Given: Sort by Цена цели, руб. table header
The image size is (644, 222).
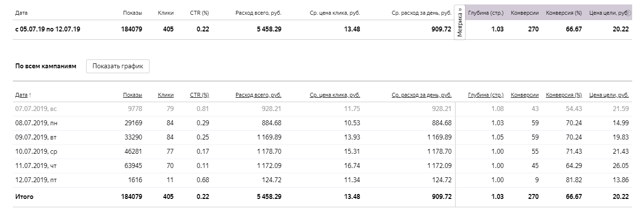Looking at the screenshot, I should tap(609, 95).
